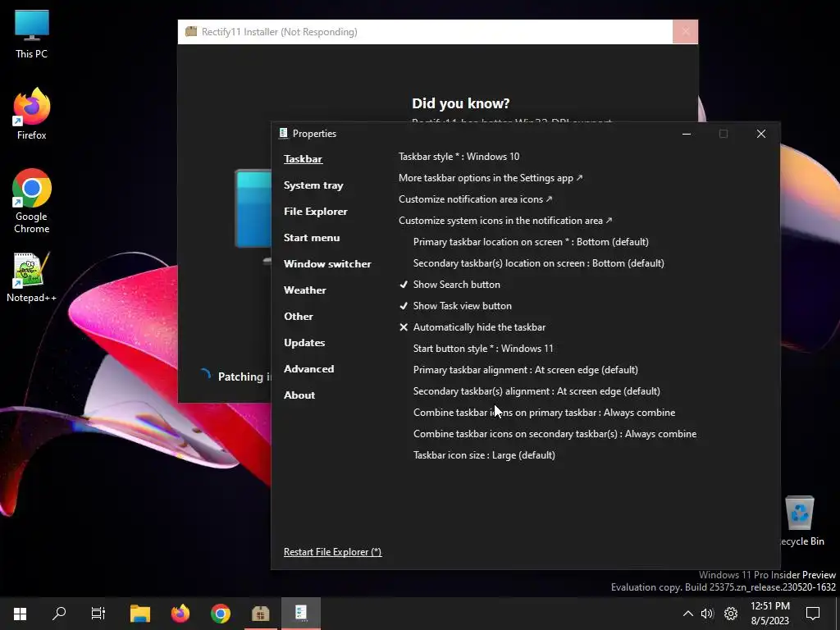Viewport: 840px width, 630px height.
Task: Click the Did you know? heading
Action: [461, 103]
